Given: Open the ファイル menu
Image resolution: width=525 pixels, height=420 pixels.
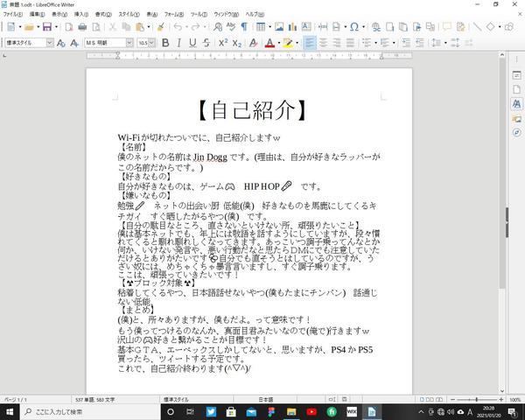Looking at the screenshot, I should (x=13, y=14).
